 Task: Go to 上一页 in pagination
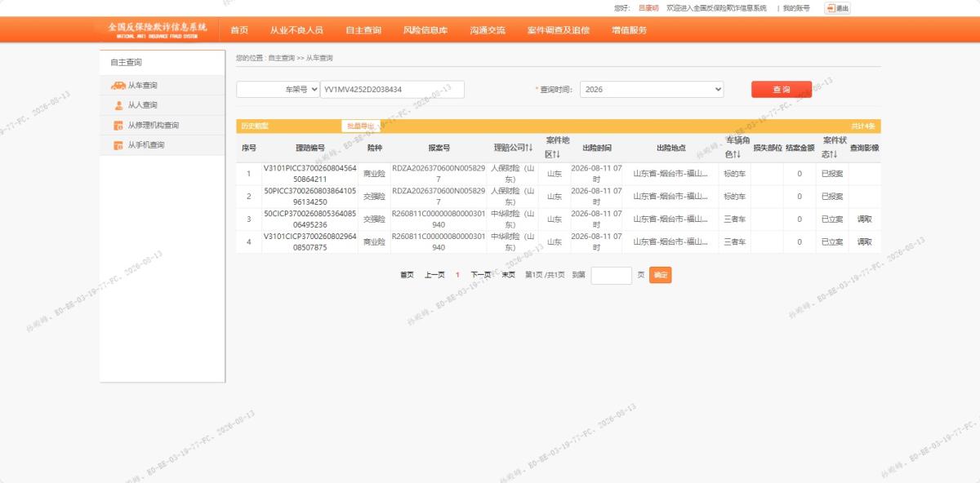pos(434,275)
